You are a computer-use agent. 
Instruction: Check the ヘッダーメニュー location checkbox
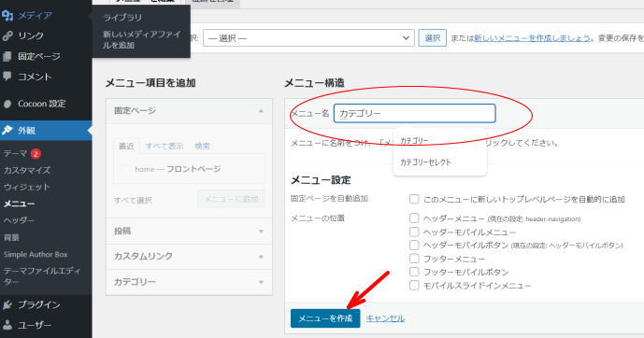coord(414,218)
